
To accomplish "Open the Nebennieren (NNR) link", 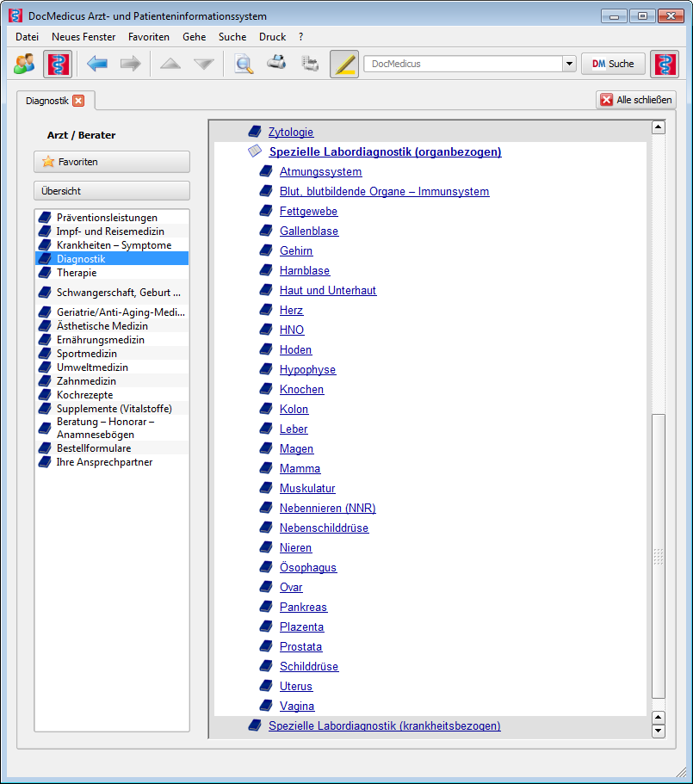I will (x=327, y=508).
